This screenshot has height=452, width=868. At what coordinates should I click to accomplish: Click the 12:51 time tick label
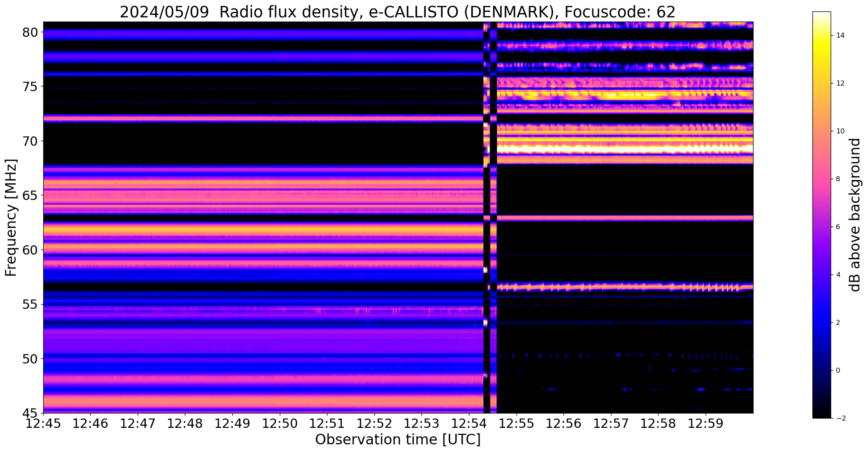point(327,423)
